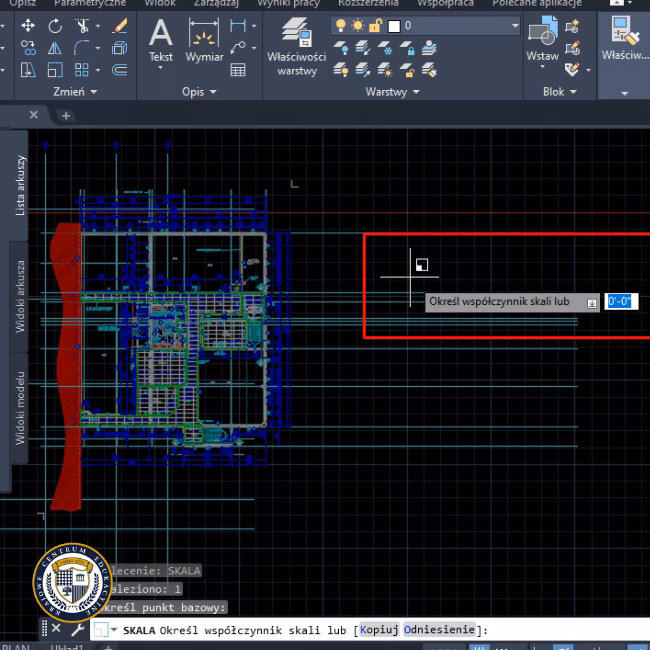Viewport: 650px width, 650px height.
Task: Select the Move tool in Zmień panel
Action: point(28,25)
